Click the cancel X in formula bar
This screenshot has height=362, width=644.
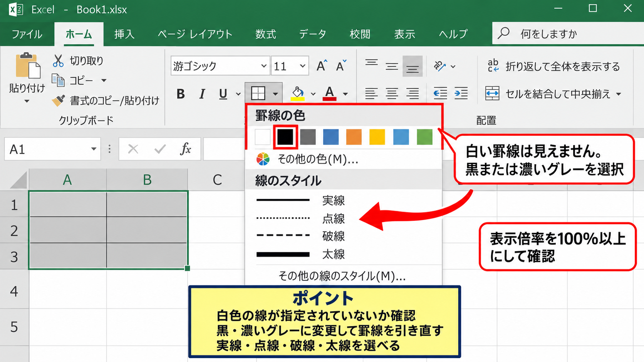(133, 149)
